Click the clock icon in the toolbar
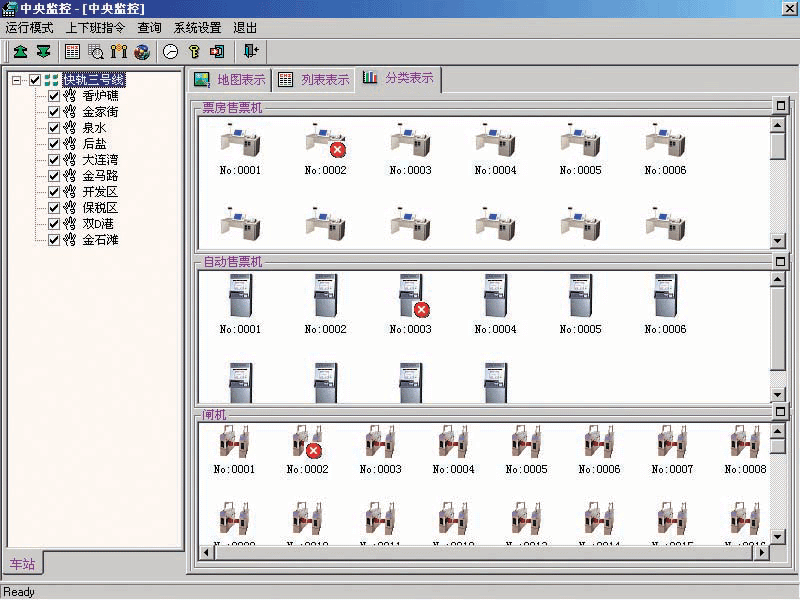800x600 pixels. [171, 51]
